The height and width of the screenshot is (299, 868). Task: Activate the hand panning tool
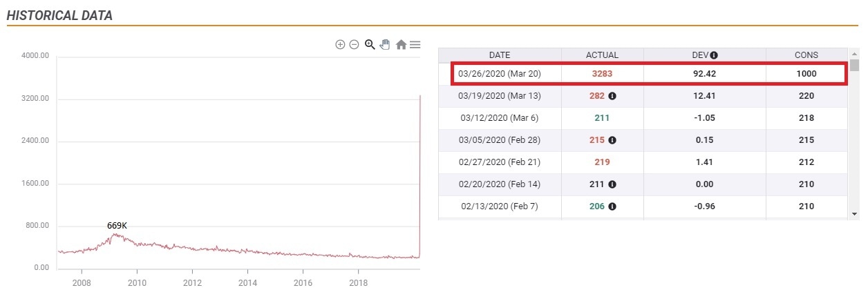[385, 45]
